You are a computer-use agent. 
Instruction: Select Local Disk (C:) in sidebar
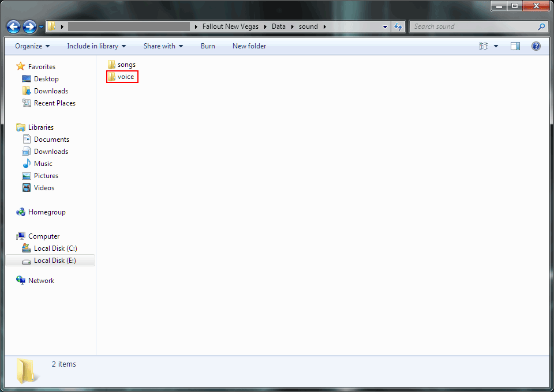pos(55,248)
